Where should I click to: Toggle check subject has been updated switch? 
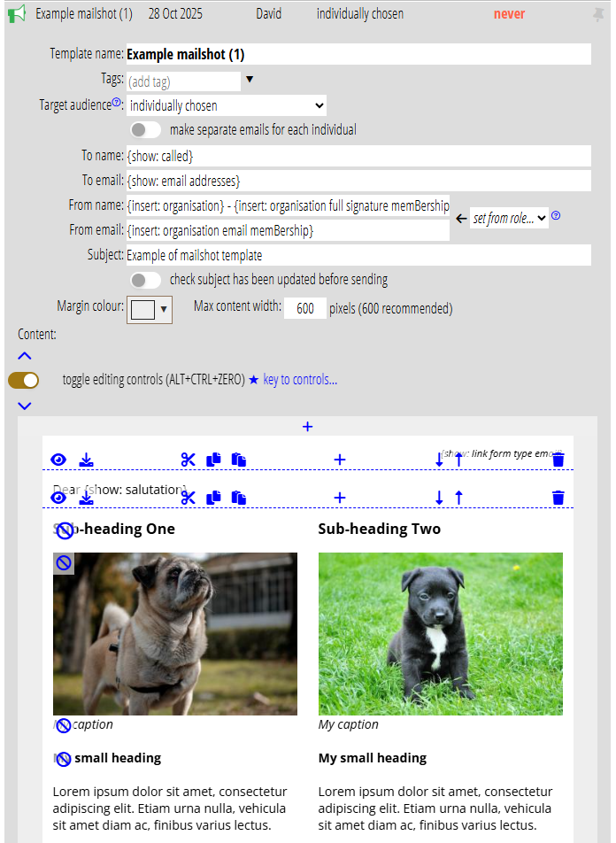point(145,280)
